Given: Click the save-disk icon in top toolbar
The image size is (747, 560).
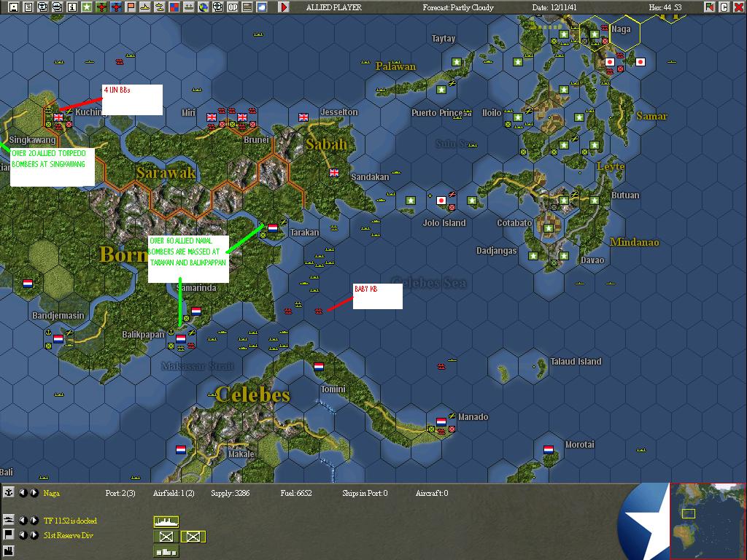Looking at the screenshot, I should [14, 7].
